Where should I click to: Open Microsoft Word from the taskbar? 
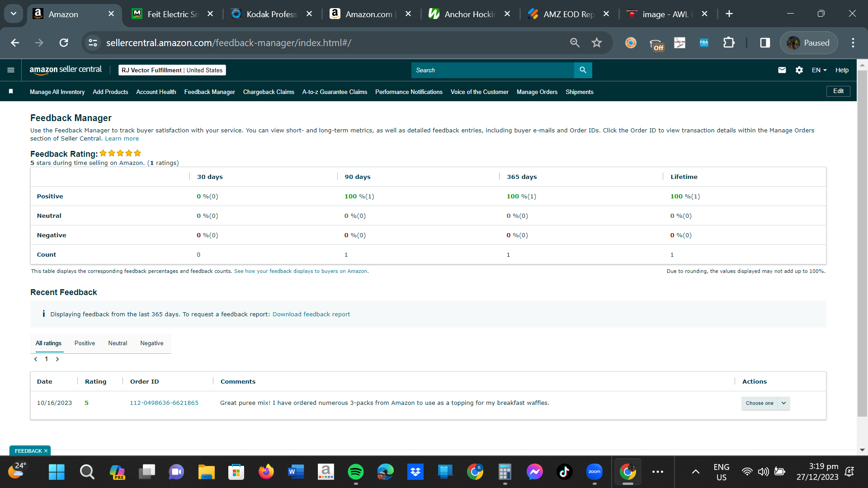pyautogui.click(x=296, y=472)
